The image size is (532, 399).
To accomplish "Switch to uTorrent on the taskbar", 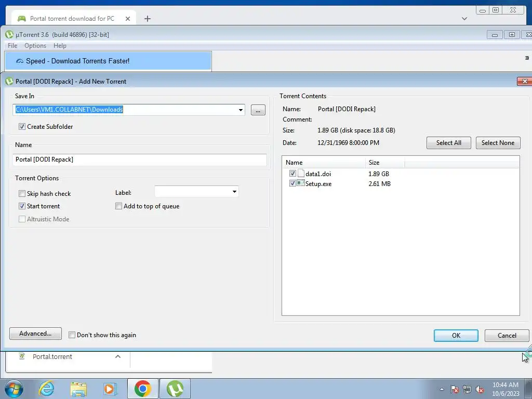I will click(175, 389).
